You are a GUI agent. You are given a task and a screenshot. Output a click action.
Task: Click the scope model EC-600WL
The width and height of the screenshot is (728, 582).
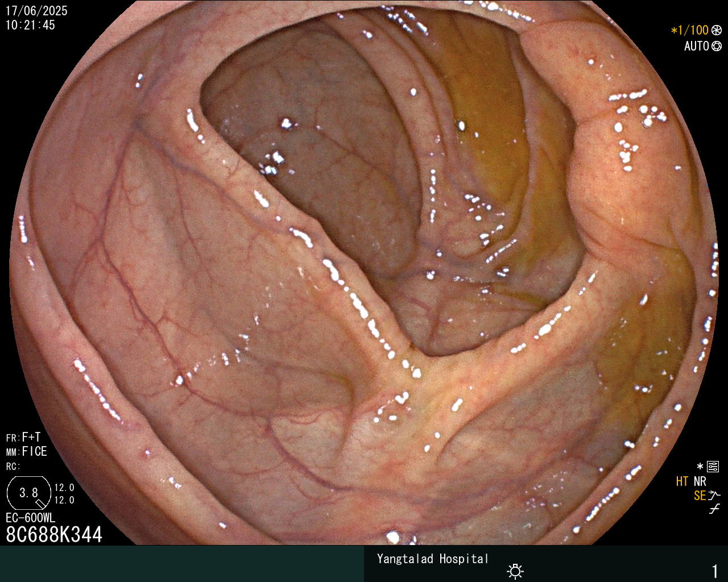(x=31, y=518)
